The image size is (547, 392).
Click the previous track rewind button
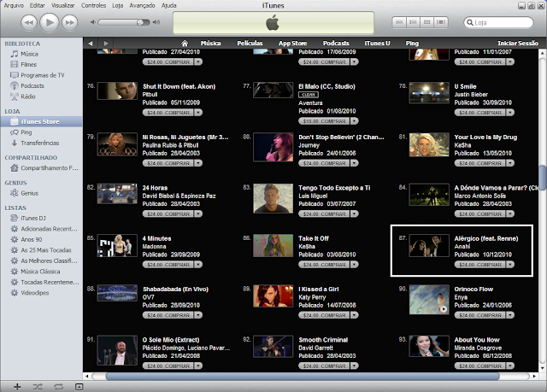pos(28,23)
